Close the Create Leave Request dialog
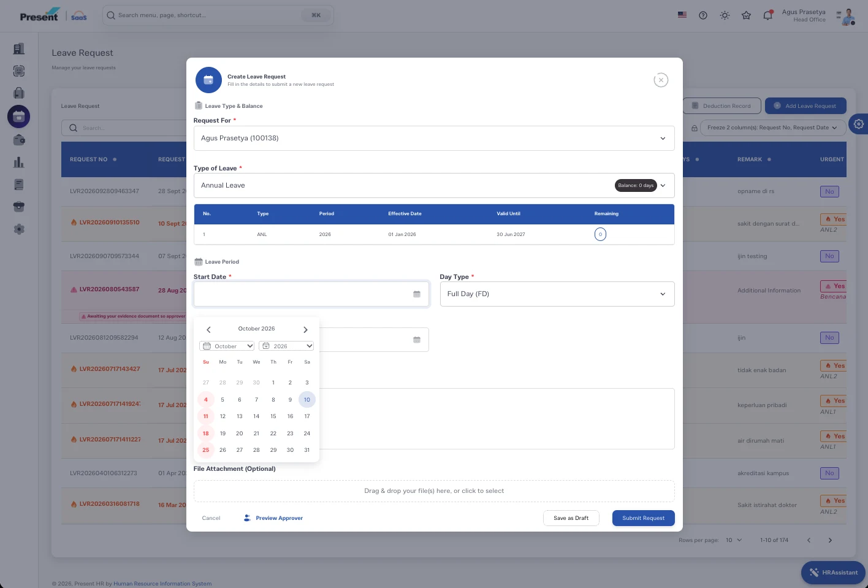The width and height of the screenshot is (868, 588). (661, 80)
